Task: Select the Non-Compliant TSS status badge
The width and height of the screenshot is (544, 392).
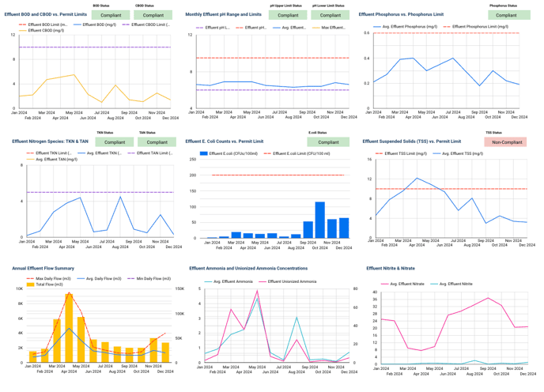Action: [x=504, y=142]
